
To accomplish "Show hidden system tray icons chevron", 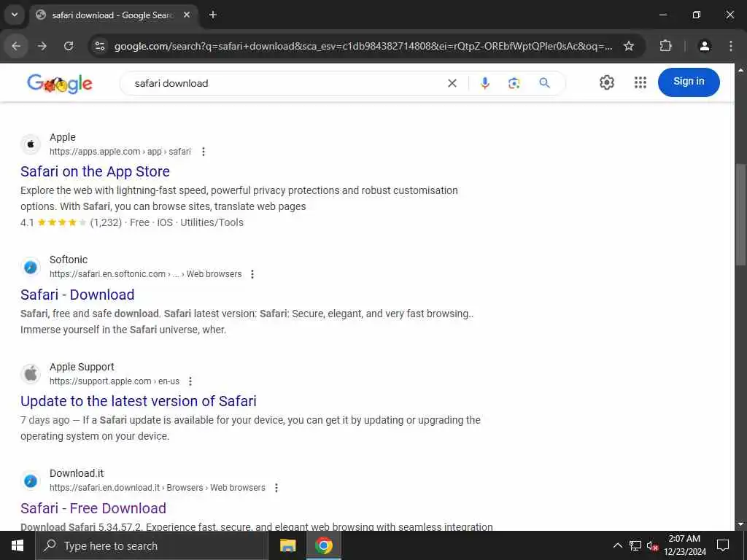I will (617, 545).
